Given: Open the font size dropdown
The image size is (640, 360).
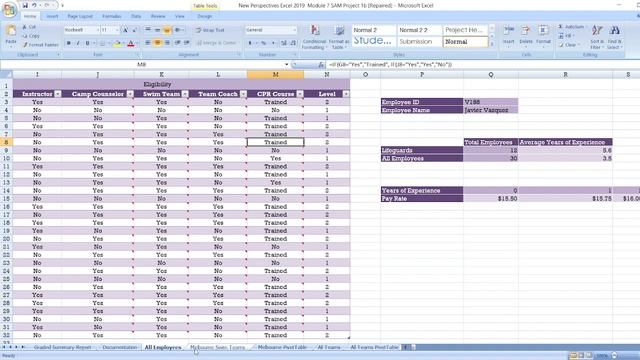Looking at the screenshot, I should click(x=117, y=30).
